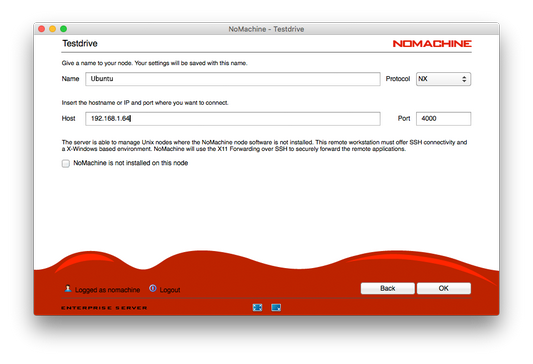Click the NoMachine logo
The height and width of the screenshot is (364, 533).
coord(432,44)
